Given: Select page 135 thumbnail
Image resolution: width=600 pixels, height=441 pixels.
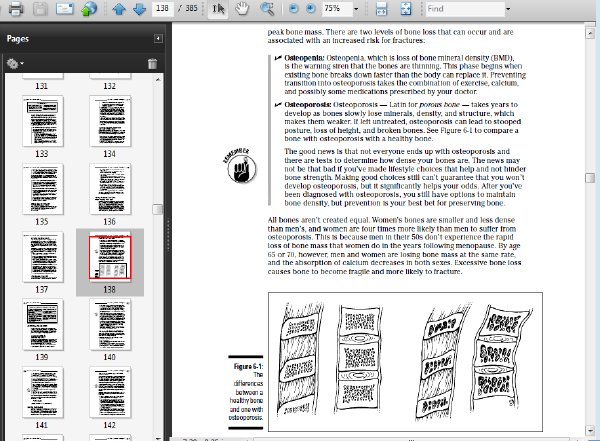Looking at the screenshot, I should pyautogui.click(x=42, y=189).
